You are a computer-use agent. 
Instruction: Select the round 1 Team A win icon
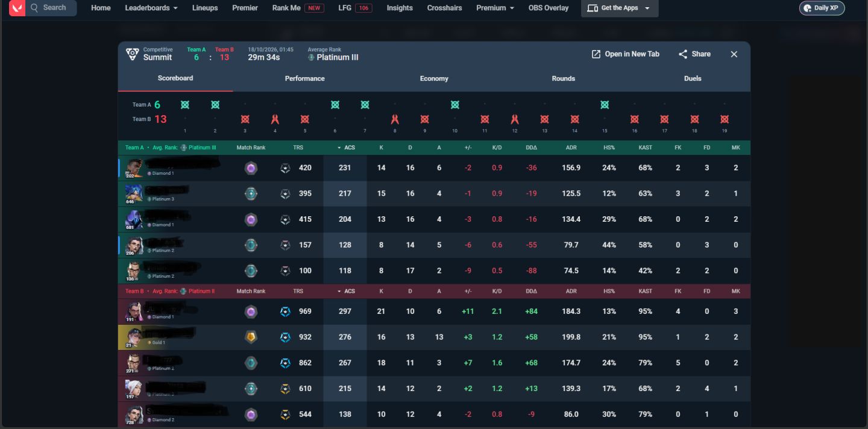point(185,105)
